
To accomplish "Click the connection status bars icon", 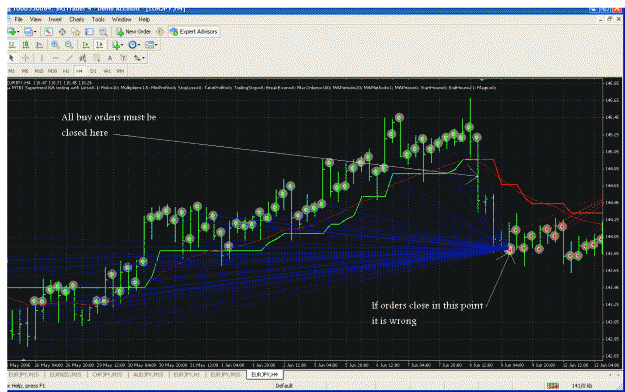I will pyautogui.click(x=552, y=386).
